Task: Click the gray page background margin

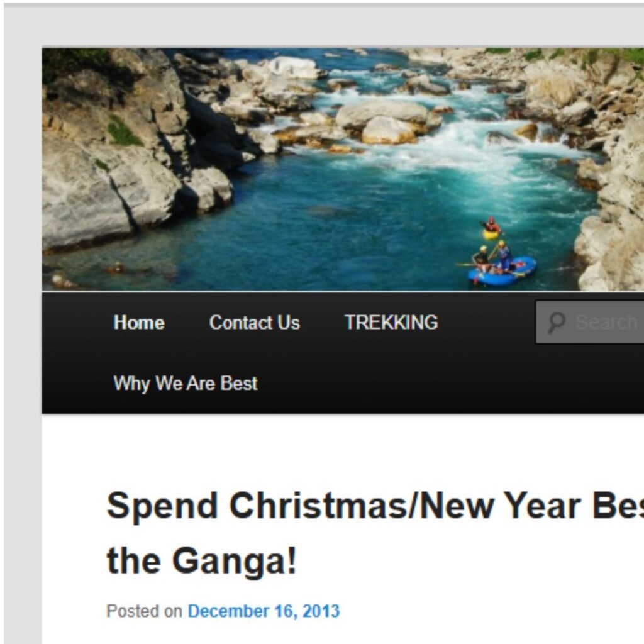Action: pos(23,328)
